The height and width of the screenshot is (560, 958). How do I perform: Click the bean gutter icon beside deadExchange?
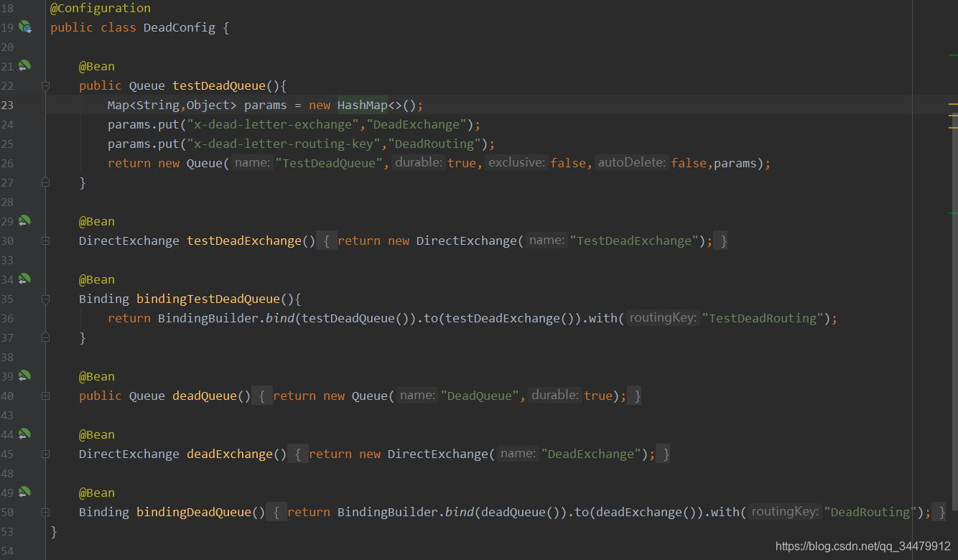[x=25, y=434]
